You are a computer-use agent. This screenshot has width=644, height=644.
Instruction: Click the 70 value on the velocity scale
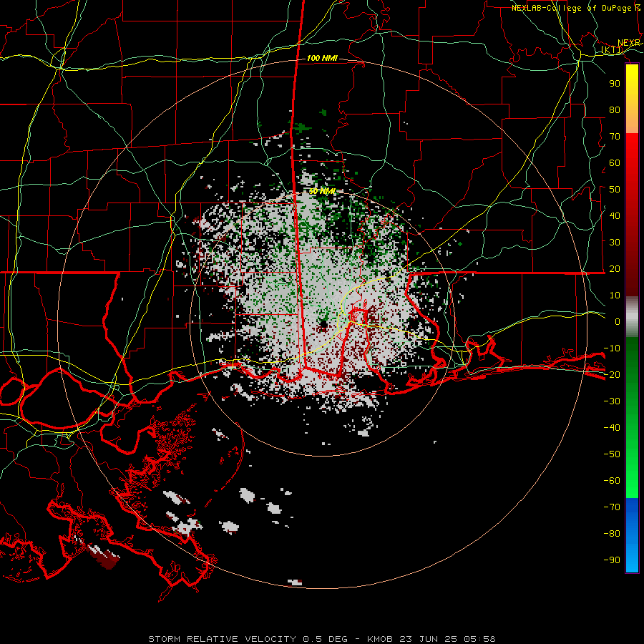point(615,137)
